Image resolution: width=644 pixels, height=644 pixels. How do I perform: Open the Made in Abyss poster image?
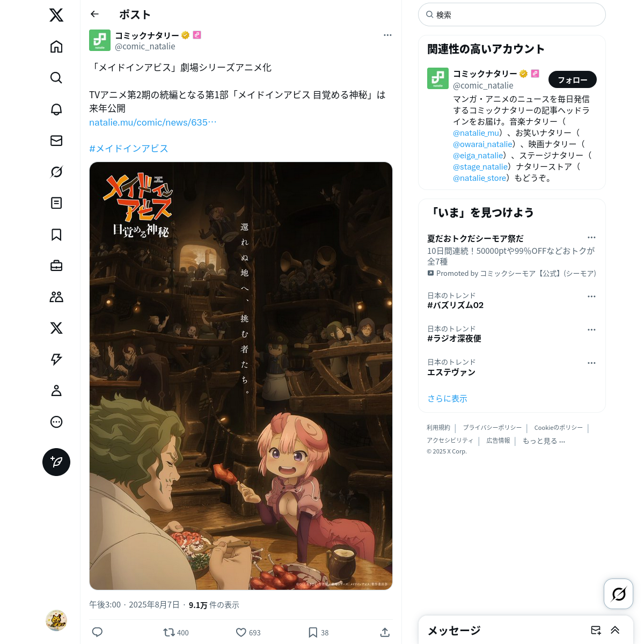click(241, 376)
